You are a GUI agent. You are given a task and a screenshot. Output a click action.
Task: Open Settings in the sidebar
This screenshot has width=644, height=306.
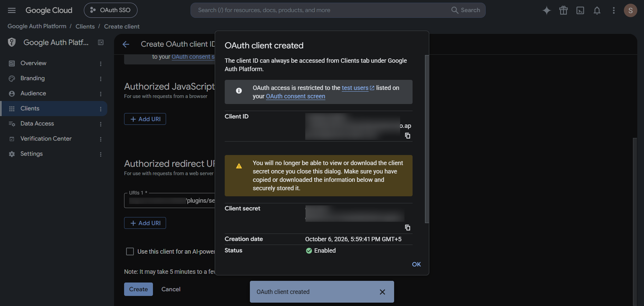32,154
